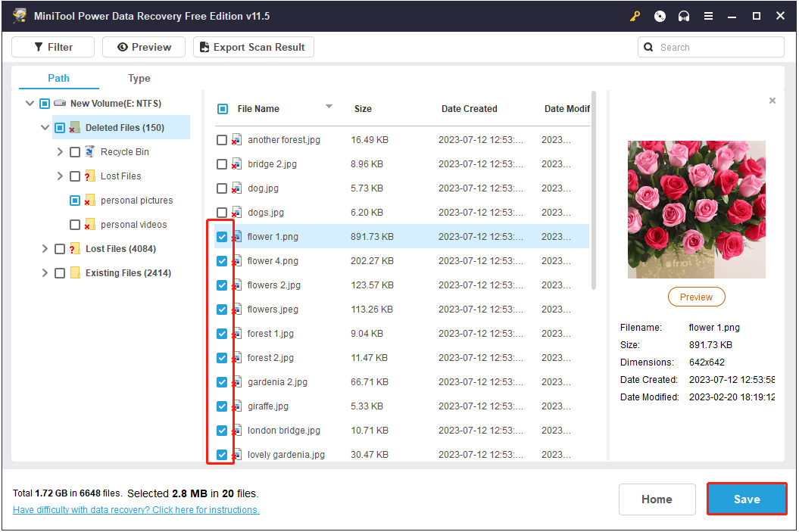The image size is (799, 532).
Task: Check the Recycle Bin tree checkbox
Action: click(75, 151)
